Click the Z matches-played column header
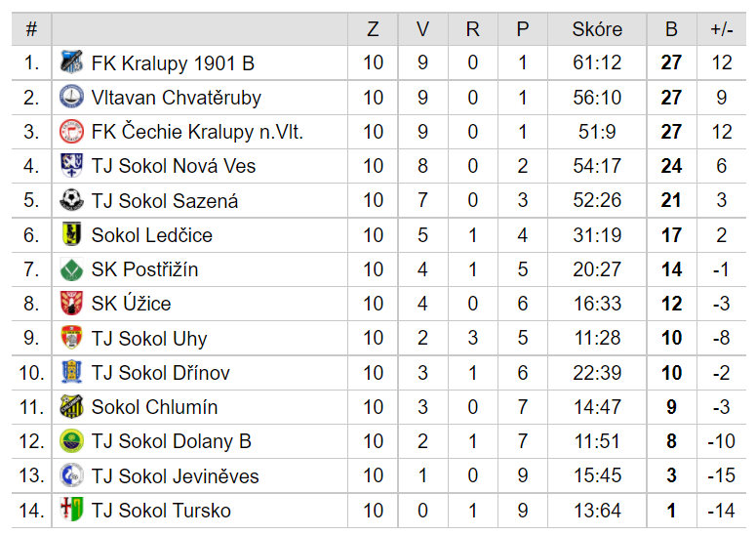The width and height of the screenshot is (756, 535). [x=373, y=29]
